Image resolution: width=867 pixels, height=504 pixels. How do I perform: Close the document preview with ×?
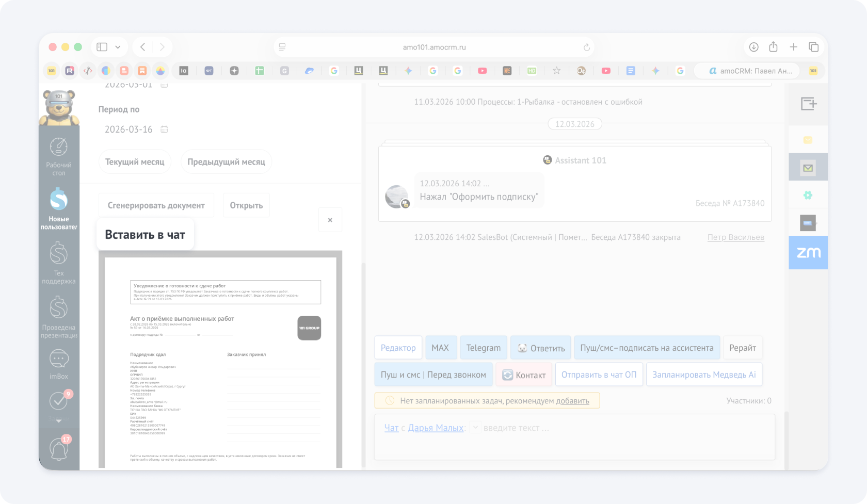click(x=330, y=220)
